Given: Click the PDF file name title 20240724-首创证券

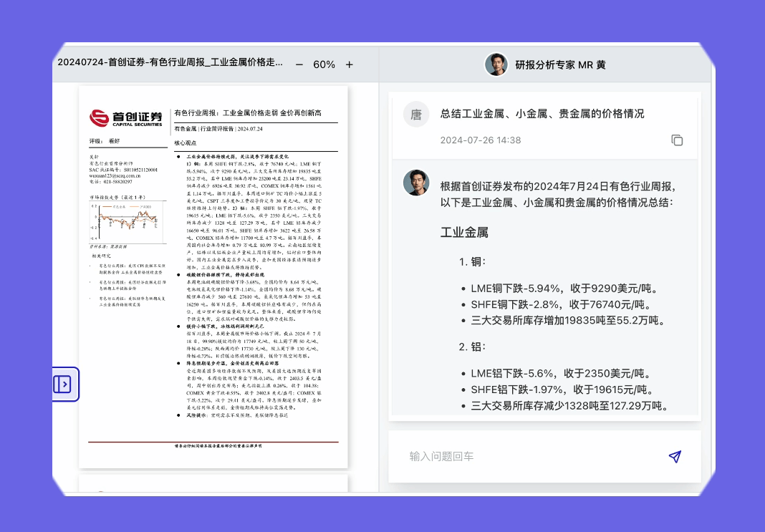Looking at the screenshot, I should point(170,62).
